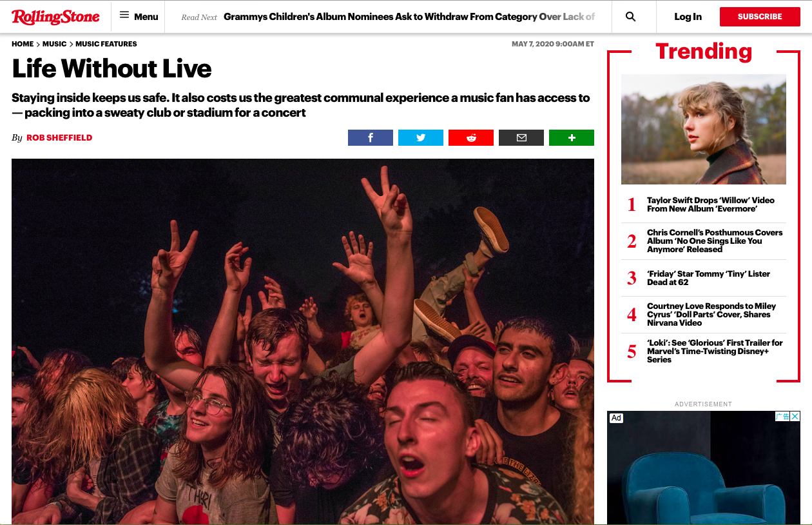The image size is (812, 525).
Task: Open Read Next Grammys Children's Album story
Action: click(409, 17)
